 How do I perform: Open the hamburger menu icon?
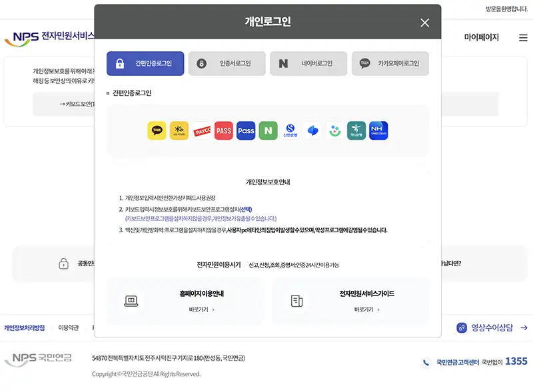[523, 38]
